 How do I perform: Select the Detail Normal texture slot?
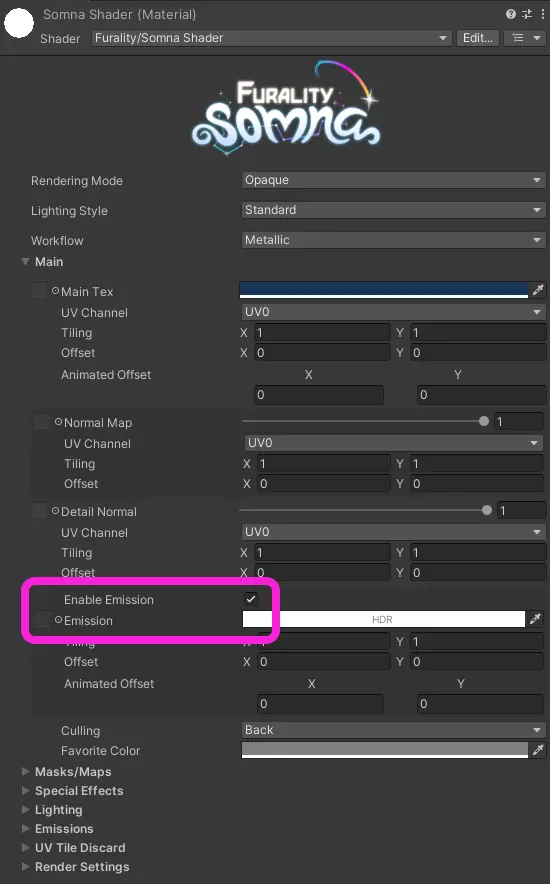[x=38, y=511]
